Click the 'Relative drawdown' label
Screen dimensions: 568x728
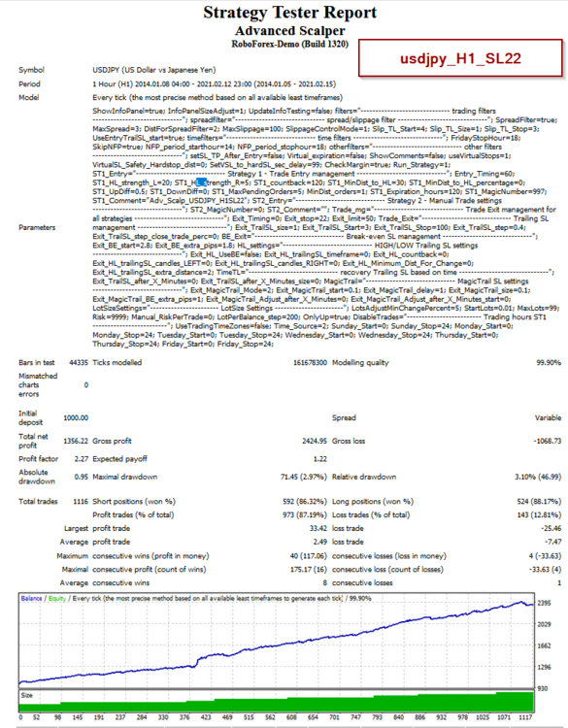364,477
